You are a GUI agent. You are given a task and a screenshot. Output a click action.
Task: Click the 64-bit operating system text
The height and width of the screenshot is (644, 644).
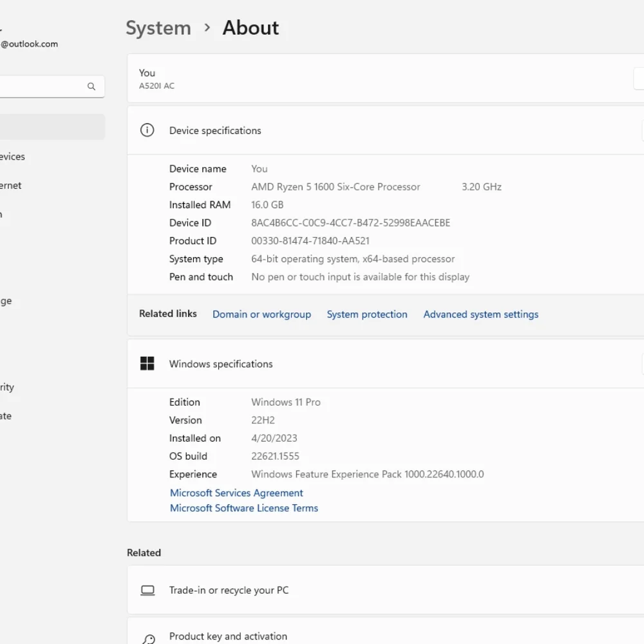pyautogui.click(x=353, y=259)
